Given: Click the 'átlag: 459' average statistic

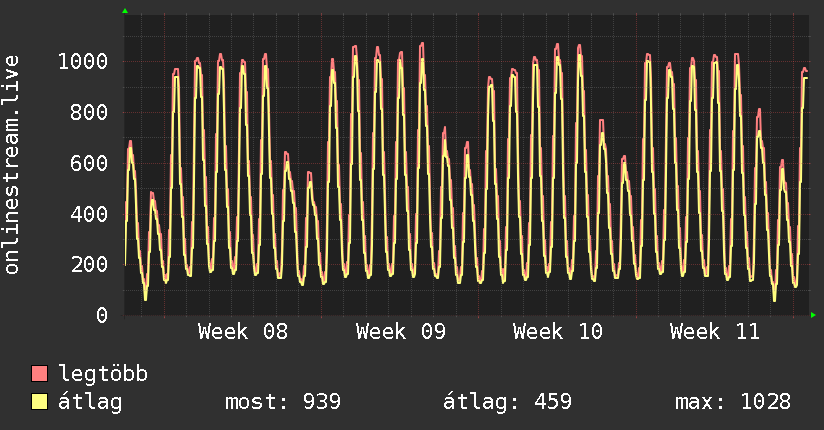Looking at the screenshot, I should (x=507, y=402).
